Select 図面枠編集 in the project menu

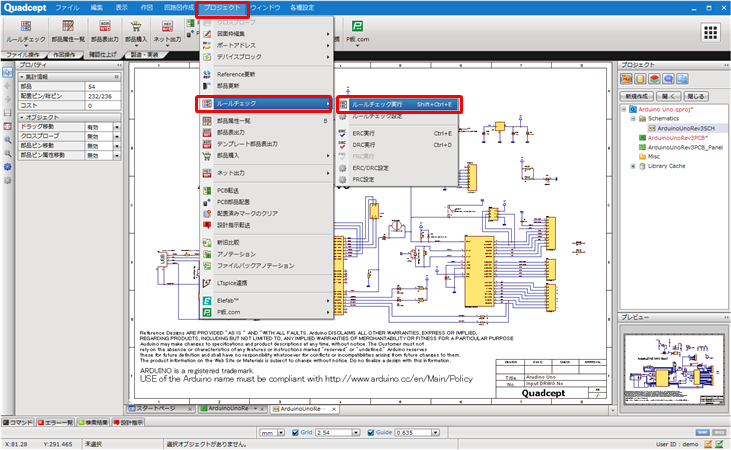[267, 34]
